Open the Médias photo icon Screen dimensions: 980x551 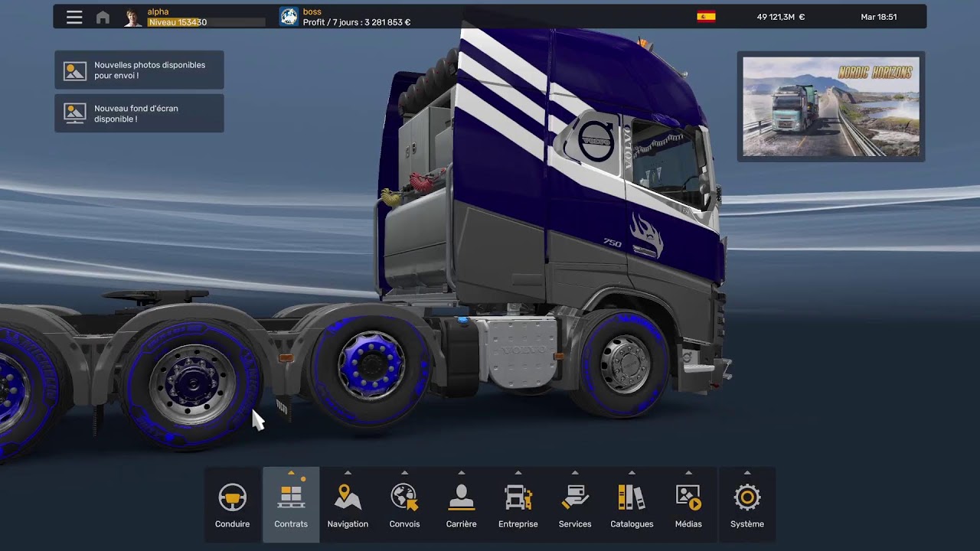click(x=688, y=497)
